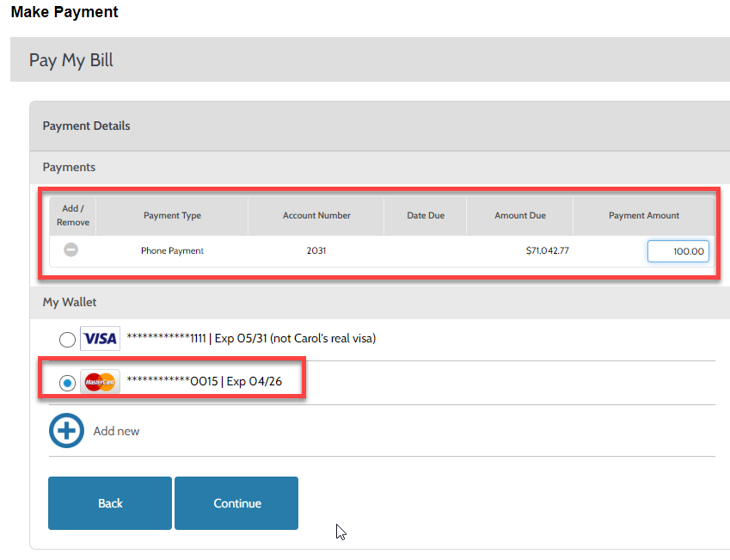The width and height of the screenshot is (730, 560).
Task: Click the Payments section header
Action: click(67, 168)
